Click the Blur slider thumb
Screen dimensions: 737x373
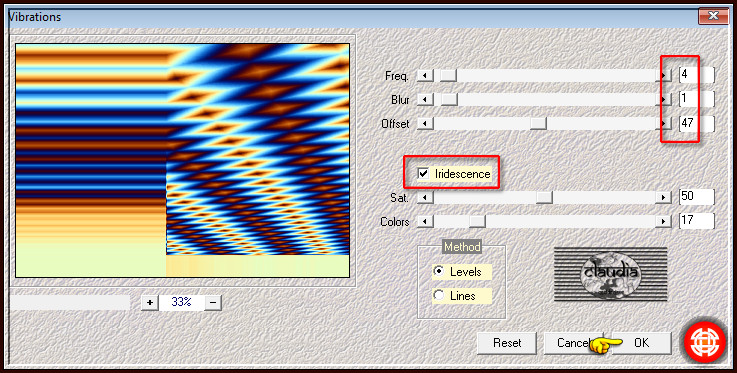449,100
